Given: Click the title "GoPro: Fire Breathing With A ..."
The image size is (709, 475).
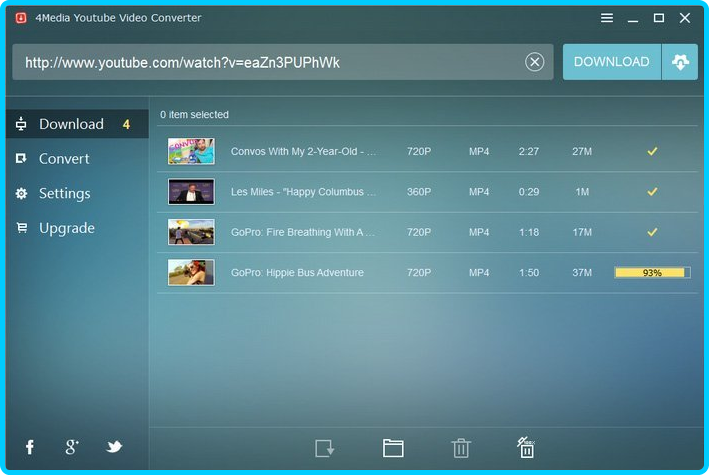Looking at the screenshot, I should pyautogui.click(x=303, y=232).
